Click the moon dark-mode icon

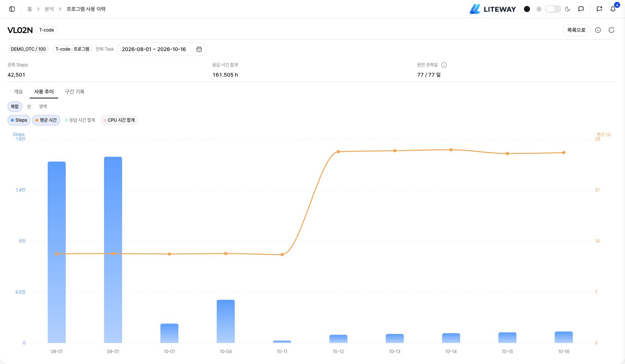pyautogui.click(x=568, y=9)
